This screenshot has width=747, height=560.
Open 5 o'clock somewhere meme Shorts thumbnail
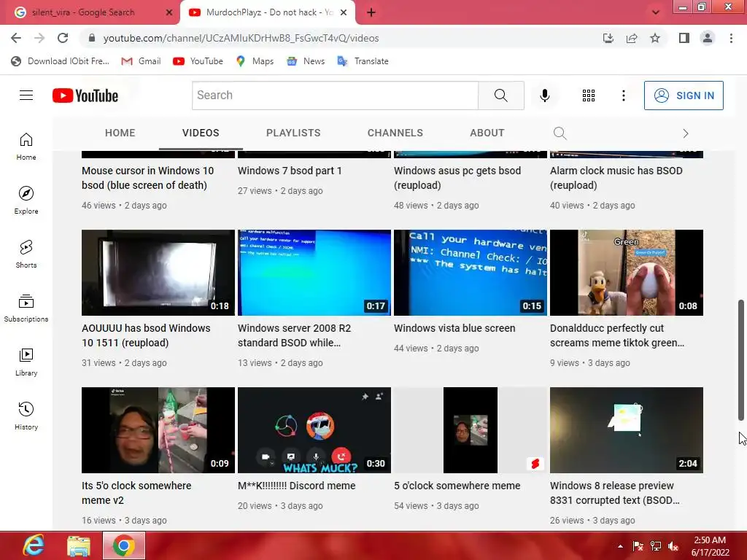(471, 430)
